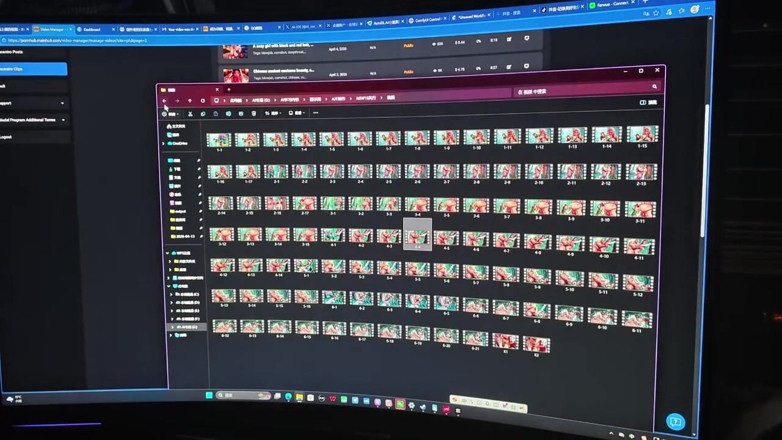Open the output folder in Quick access

[x=179, y=212]
